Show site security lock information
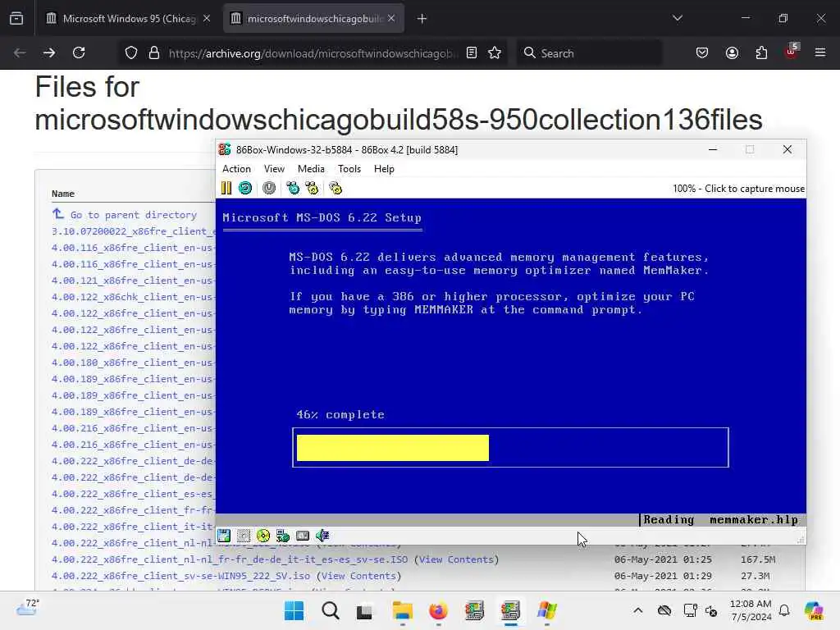 (x=154, y=52)
